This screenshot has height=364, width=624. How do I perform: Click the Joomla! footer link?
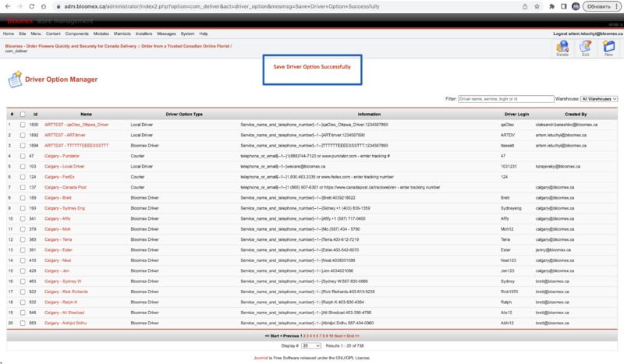(x=261, y=358)
